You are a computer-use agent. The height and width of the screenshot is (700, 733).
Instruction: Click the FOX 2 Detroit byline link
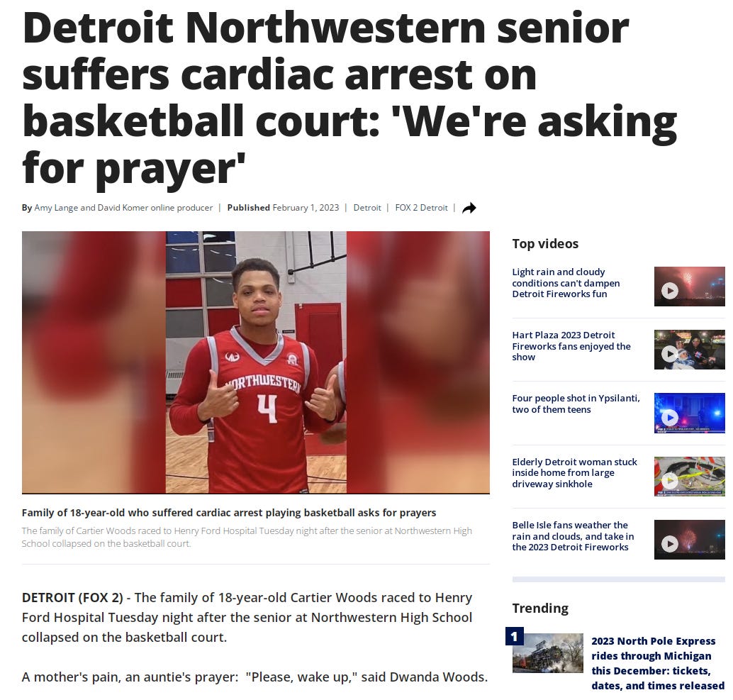click(421, 208)
